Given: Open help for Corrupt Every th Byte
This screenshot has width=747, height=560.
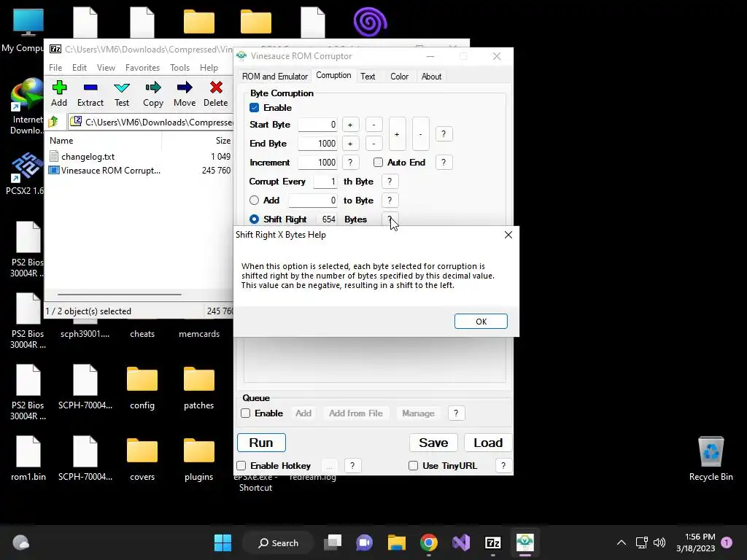Looking at the screenshot, I should [390, 182].
